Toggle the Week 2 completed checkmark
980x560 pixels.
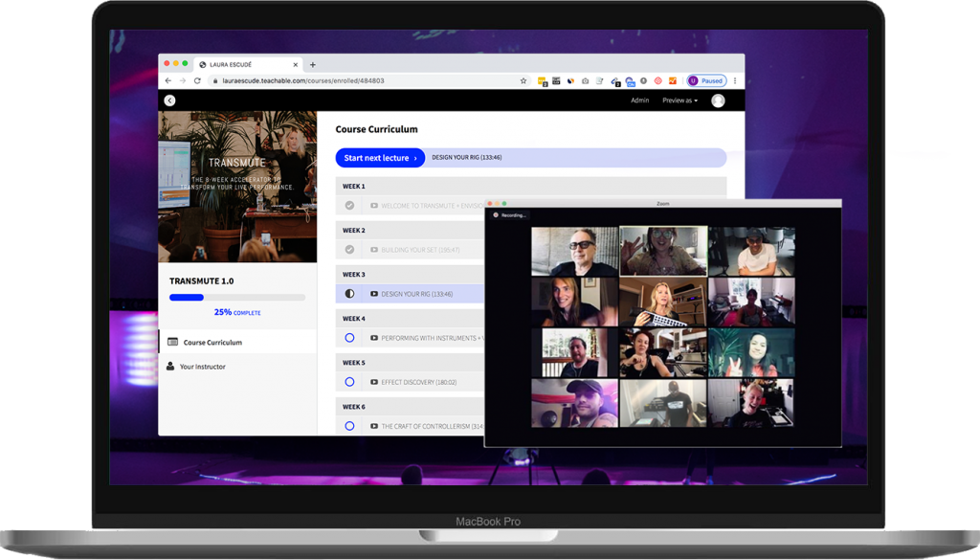tap(349, 250)
